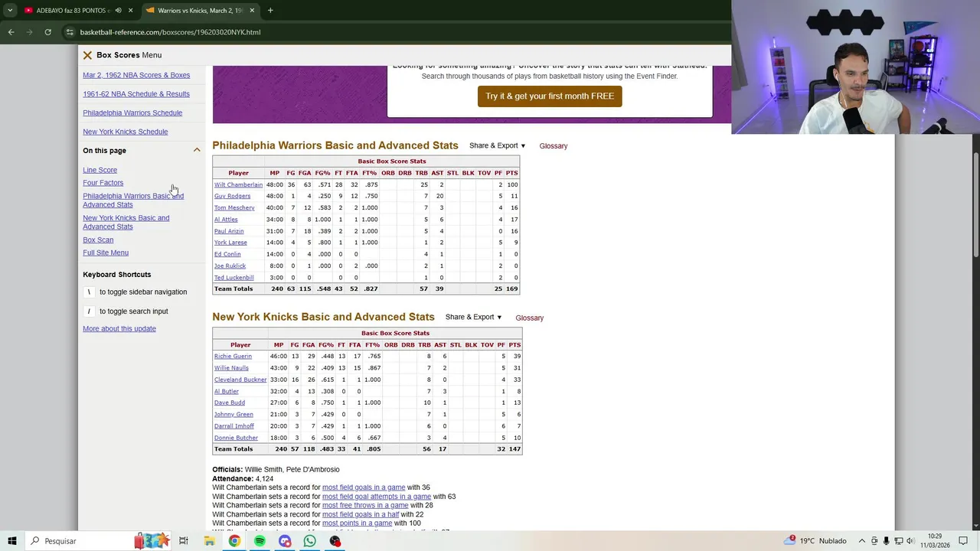Click Try it & get first month FREE
This screenshot has height=551, width=980.
click(550, 96)
